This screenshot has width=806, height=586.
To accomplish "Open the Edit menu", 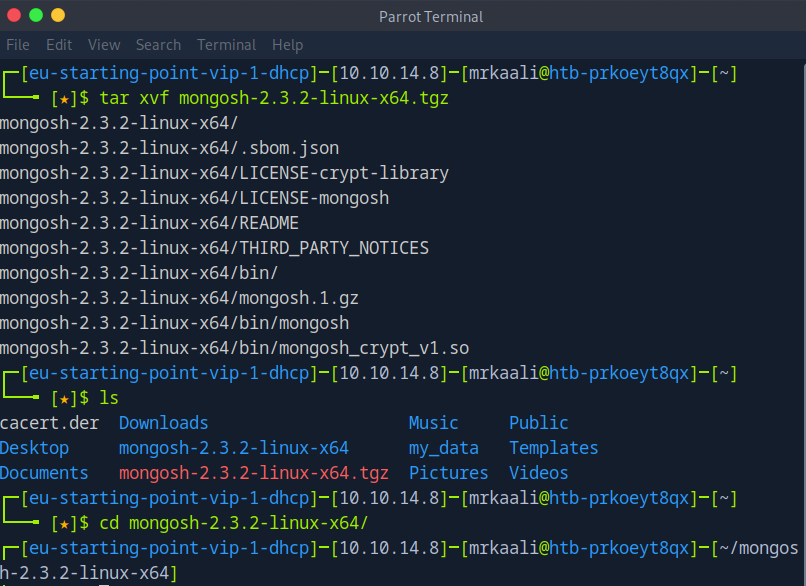I will click(59, 45).
